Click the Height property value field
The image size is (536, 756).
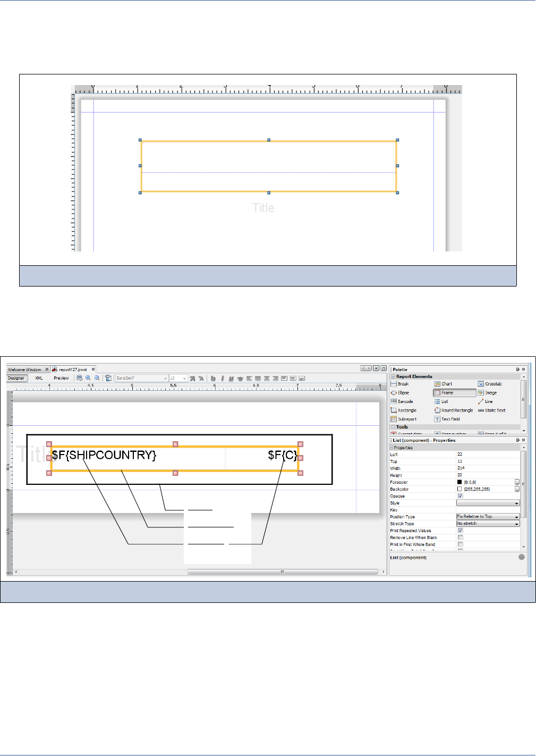488,475
